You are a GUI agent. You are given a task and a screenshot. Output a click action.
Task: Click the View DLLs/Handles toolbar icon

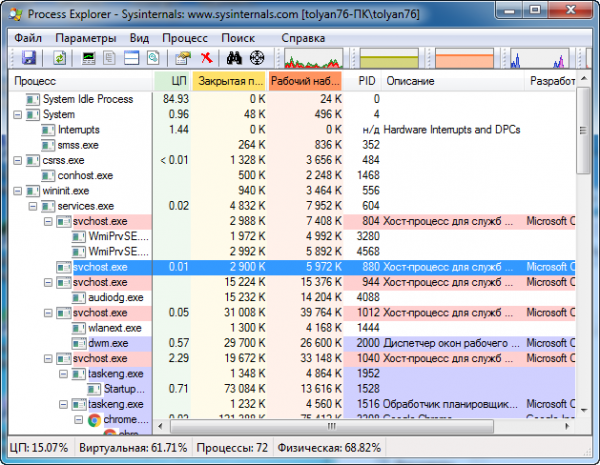pos(153,58)
